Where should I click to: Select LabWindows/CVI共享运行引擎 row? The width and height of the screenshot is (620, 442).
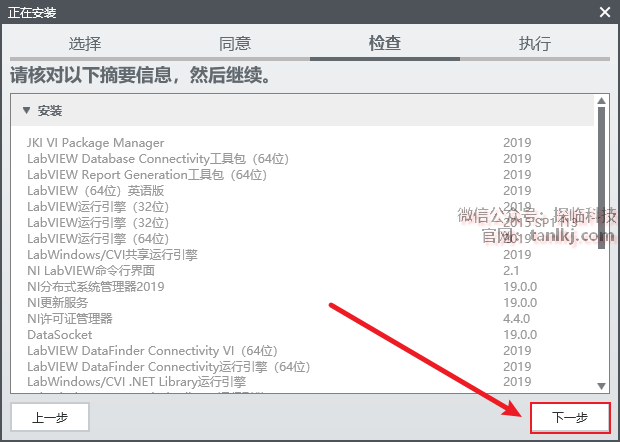302,255
